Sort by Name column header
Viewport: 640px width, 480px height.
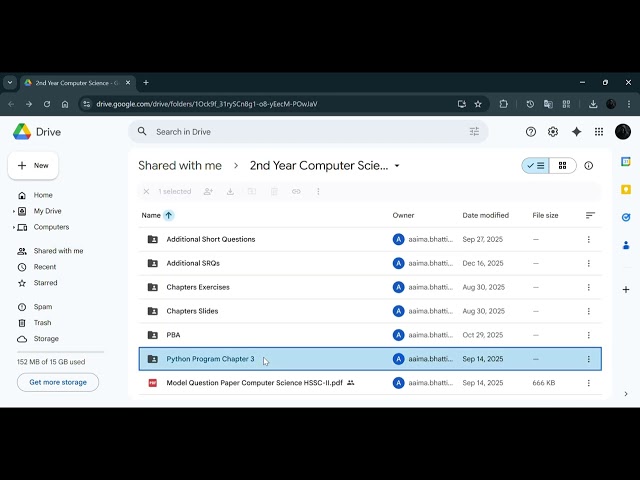[151, 216]
